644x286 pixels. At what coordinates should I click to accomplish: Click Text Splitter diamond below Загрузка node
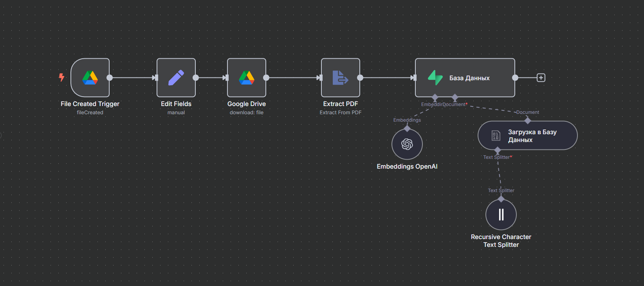498,150
